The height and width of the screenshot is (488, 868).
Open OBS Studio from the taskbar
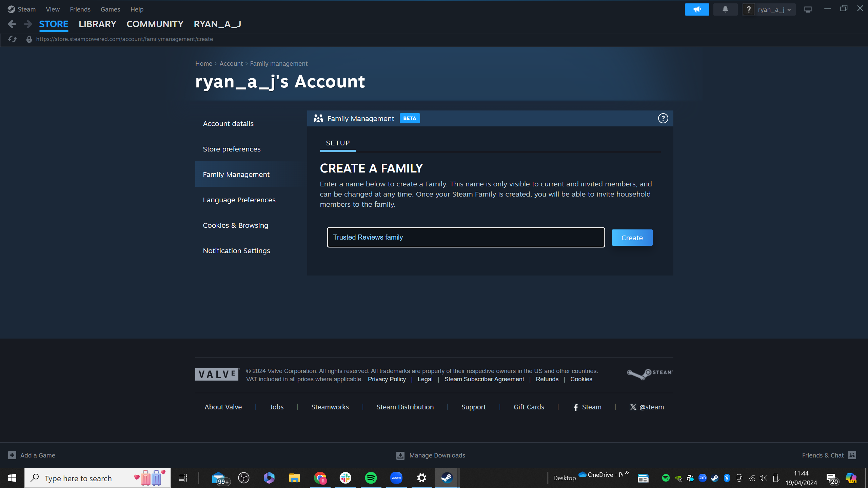(x=244, y=478)
